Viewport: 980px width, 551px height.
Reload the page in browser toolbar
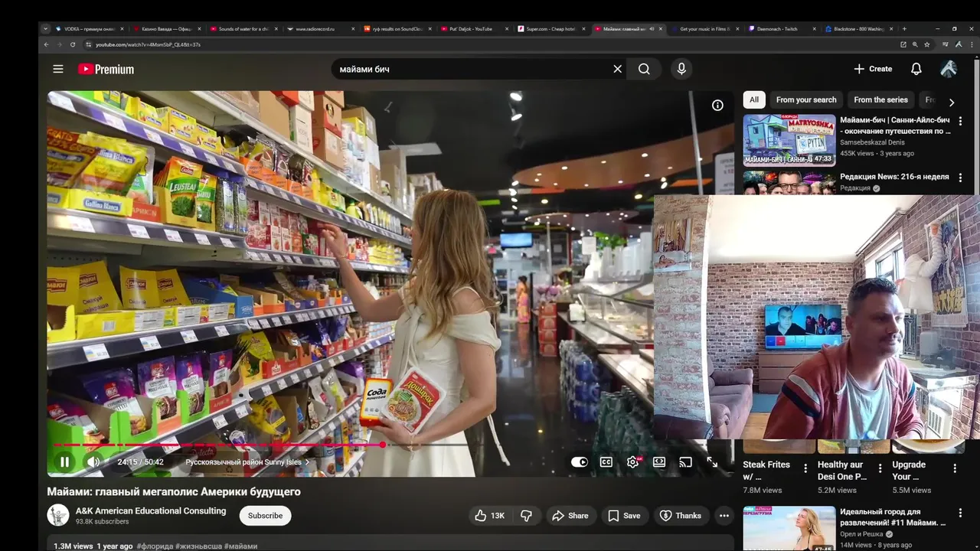73,44
